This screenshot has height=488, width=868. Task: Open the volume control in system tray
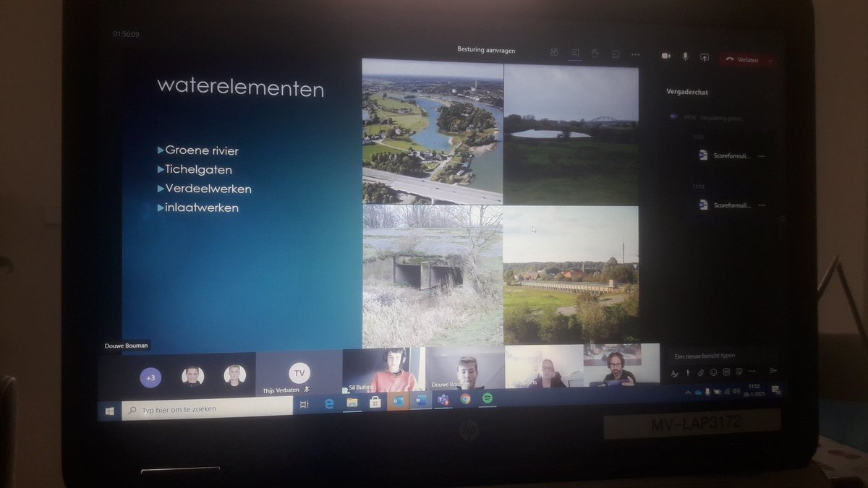click(x=736, y=390)
